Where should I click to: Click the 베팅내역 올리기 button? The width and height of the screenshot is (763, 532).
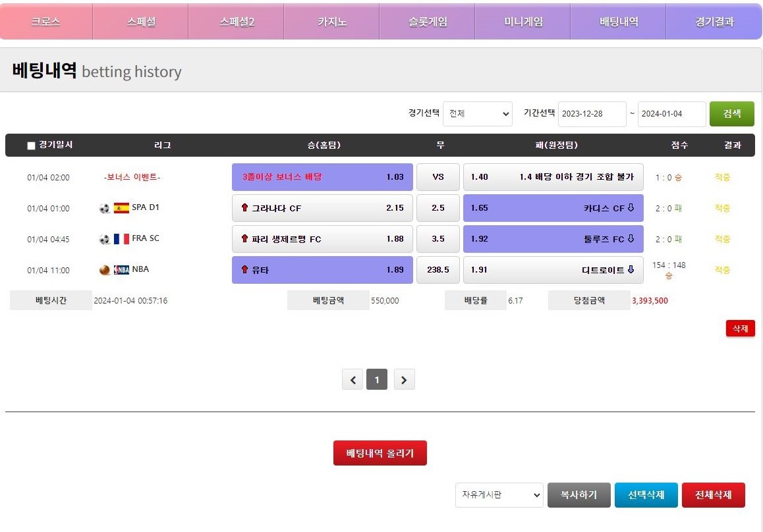point(380,453)
